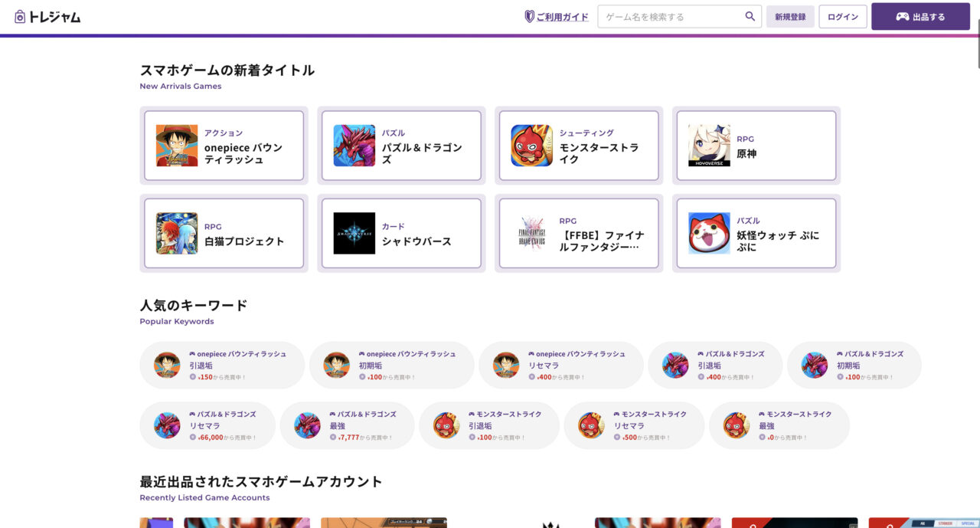980x528 pixels.
Task: Click the One Piece avatar in リセマラ chip
Action: pyautogui.click(x=505, y=366)
